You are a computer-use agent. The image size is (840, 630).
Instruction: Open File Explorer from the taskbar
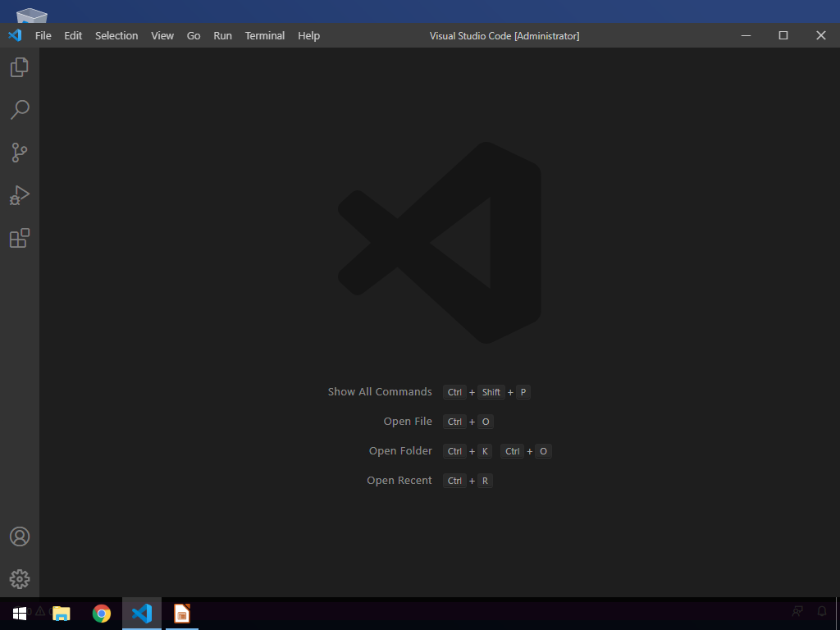pyautogui.click(x=62, y=613)
